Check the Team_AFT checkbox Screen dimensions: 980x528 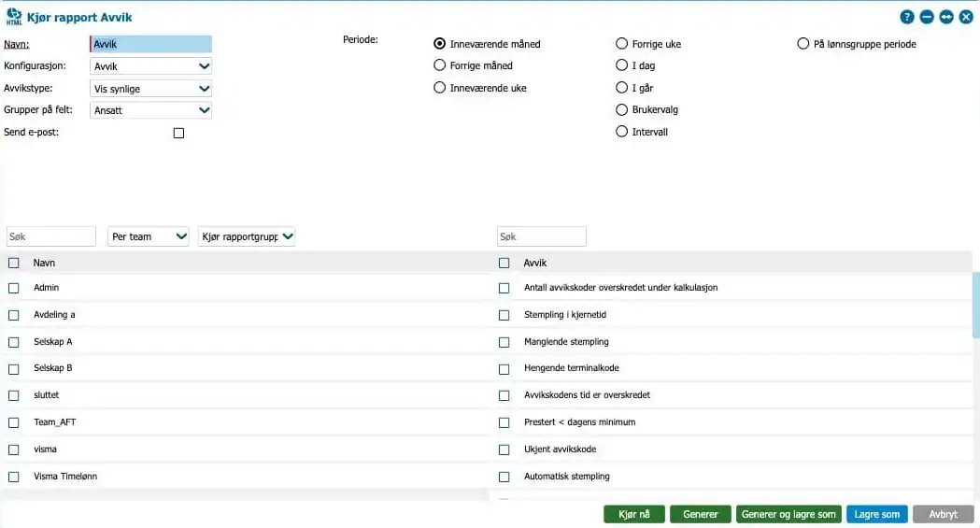[14, 423]
